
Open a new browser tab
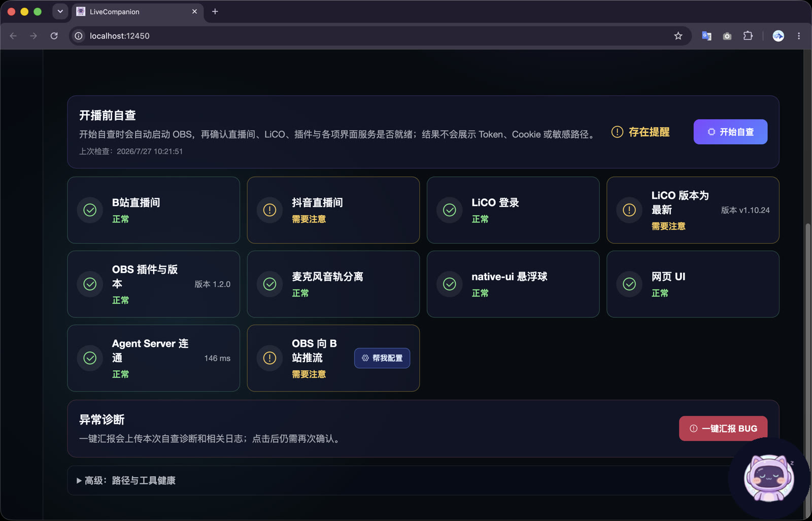tap(215, 12)
